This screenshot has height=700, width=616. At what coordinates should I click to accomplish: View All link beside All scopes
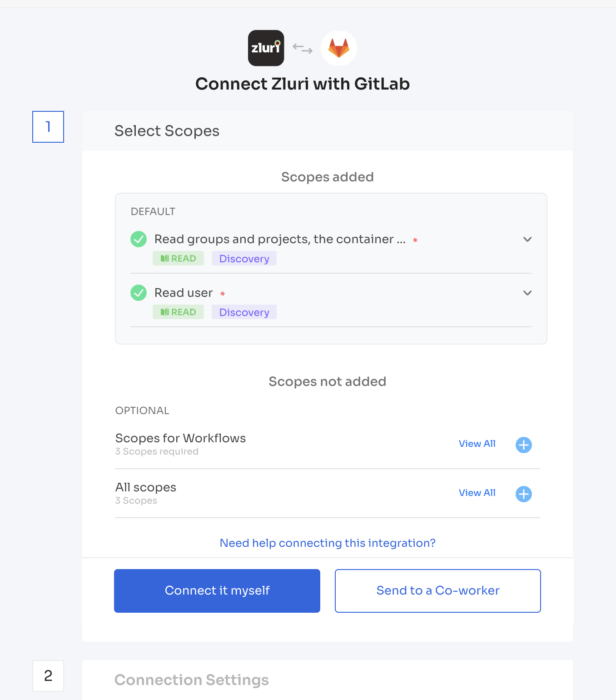coord(477,493)
